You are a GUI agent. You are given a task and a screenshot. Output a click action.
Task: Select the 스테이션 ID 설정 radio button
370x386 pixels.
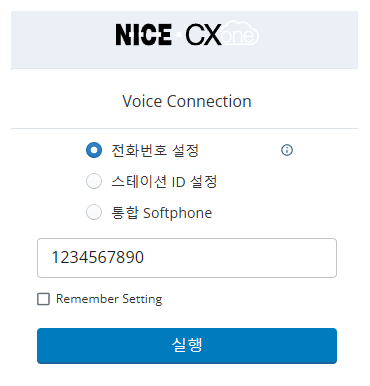point(94,181)
